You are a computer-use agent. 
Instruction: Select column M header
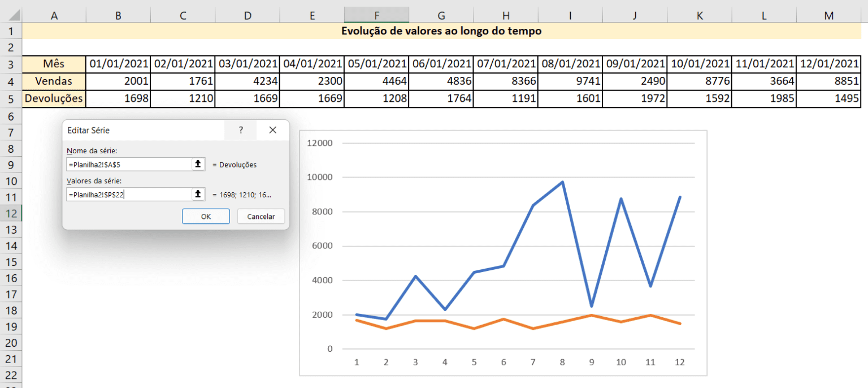(828, 16)
